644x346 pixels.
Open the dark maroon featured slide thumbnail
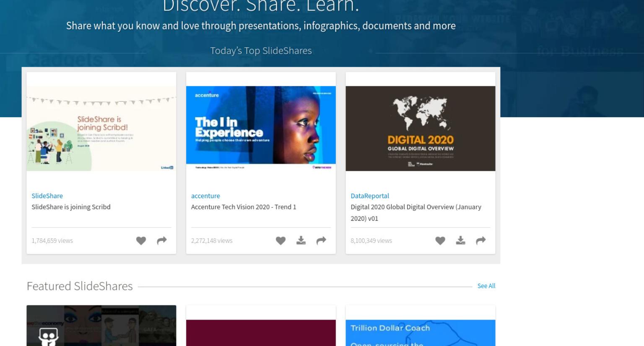261,333
